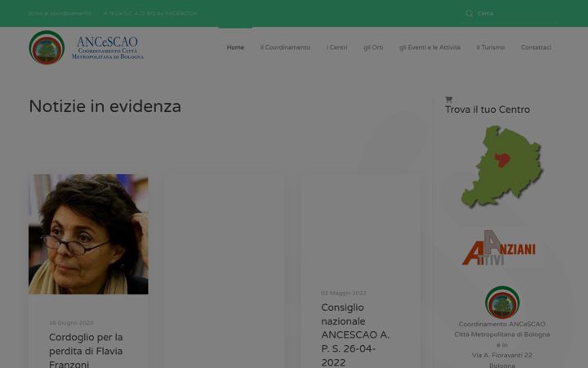Open the Flavia Franzoni photo thumbnail
The width and height of the screenshot is (588, 368).
click(x=88, y=234)
